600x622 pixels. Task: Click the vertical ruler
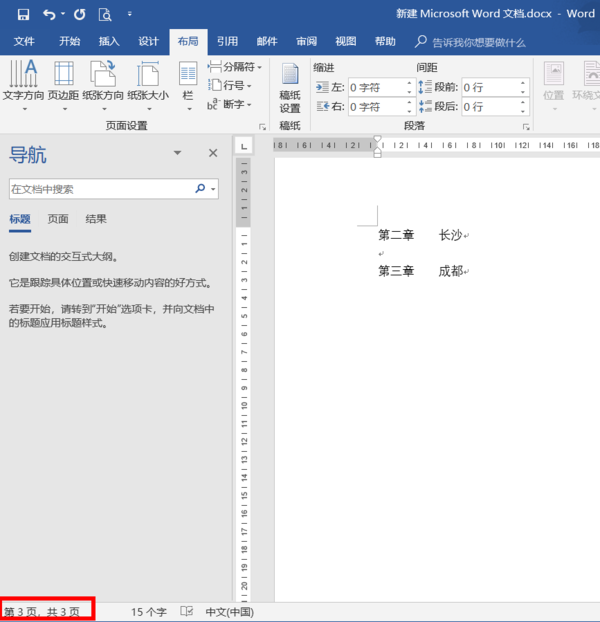click(244, 379)
